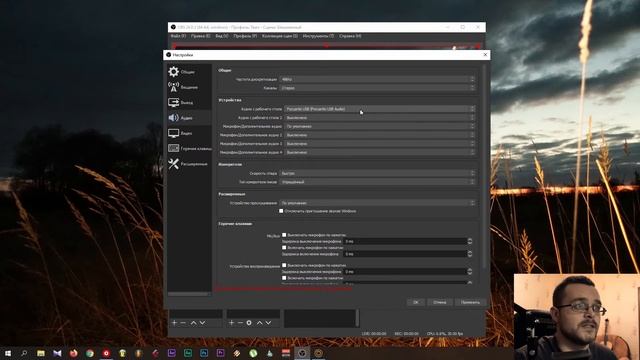Screen dimensions: 640x360
Task: Open Коллекция сцен menu in OBS window
Action: [x=280, y=36]
